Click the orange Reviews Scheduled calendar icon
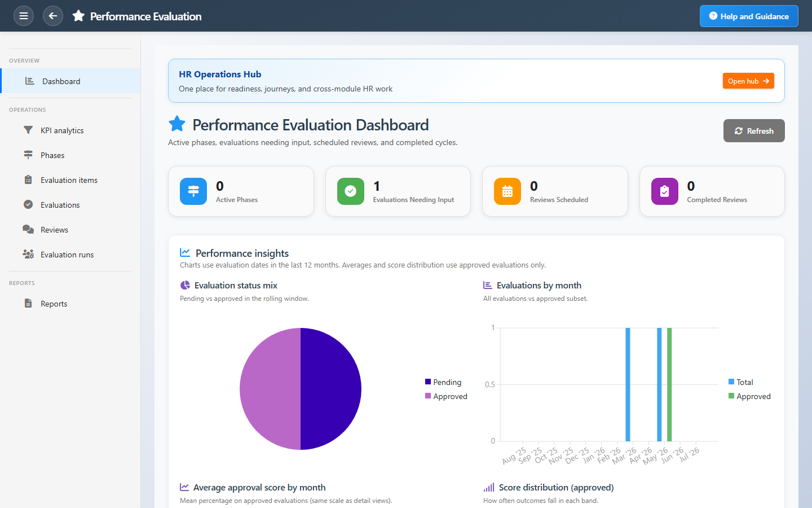The width and height of the screenshot is (812, 508). [507, 191]
